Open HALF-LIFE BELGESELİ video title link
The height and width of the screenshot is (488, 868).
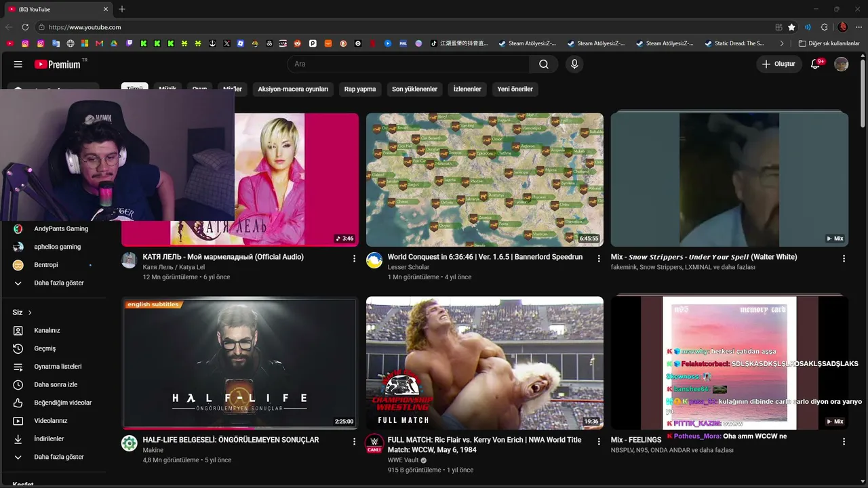click(231, 440)
